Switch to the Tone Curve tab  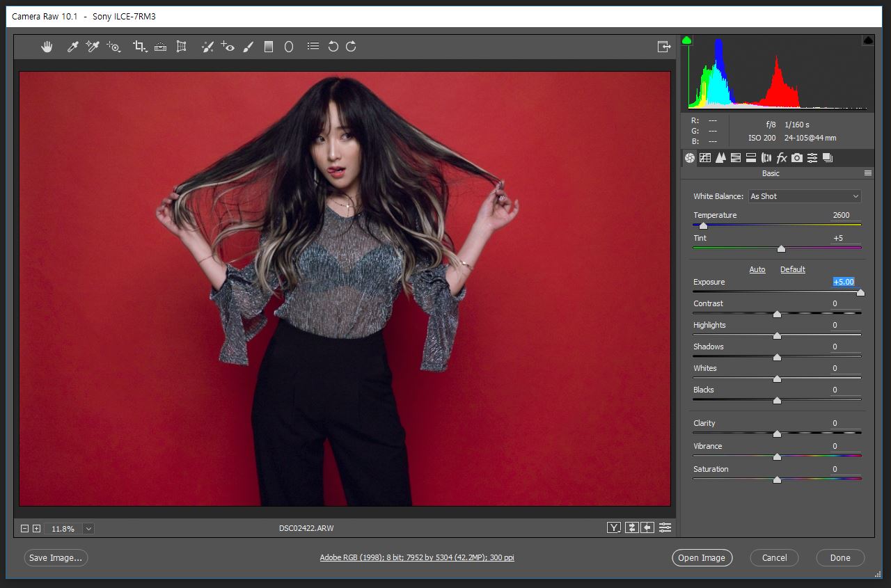click(x=705, y=158)
